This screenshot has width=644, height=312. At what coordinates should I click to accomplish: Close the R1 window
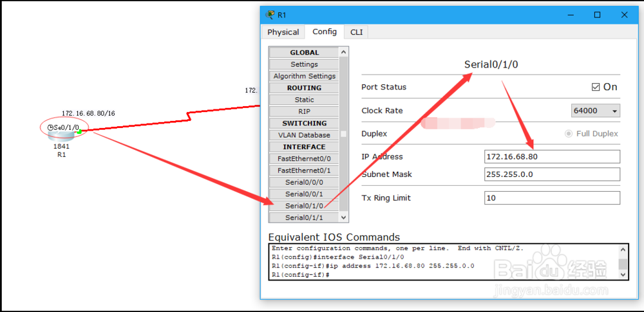point(624,15)
